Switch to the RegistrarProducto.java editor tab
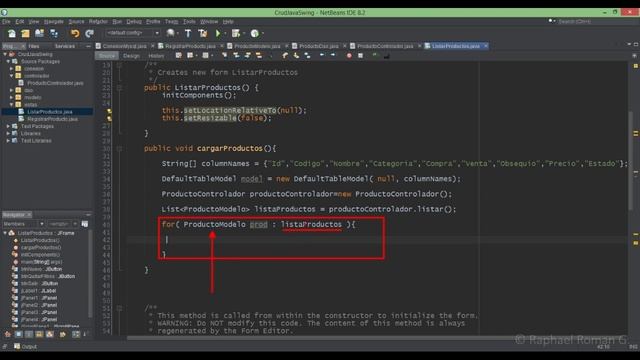This screenshot has height=360, width=640. point(190,46)
